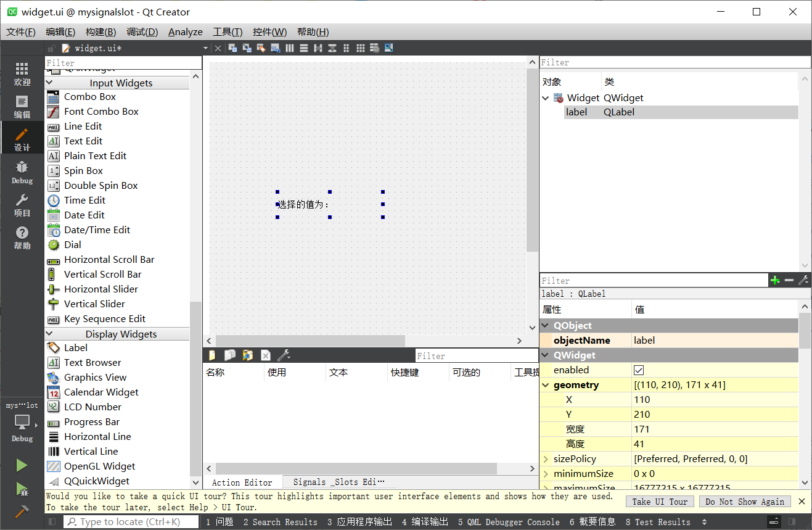
Task: Click the paste action icon
Action: tap(248, 355)
